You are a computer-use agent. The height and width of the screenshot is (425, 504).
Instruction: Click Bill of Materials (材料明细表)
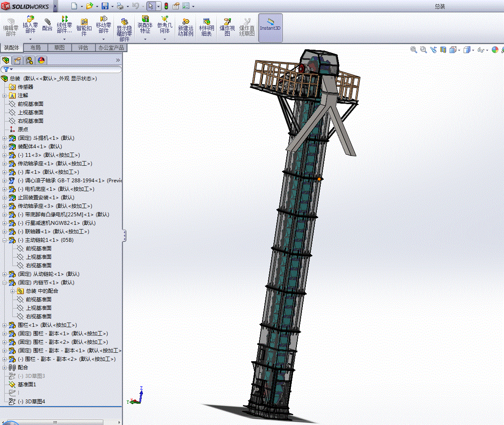click(206, 27)
